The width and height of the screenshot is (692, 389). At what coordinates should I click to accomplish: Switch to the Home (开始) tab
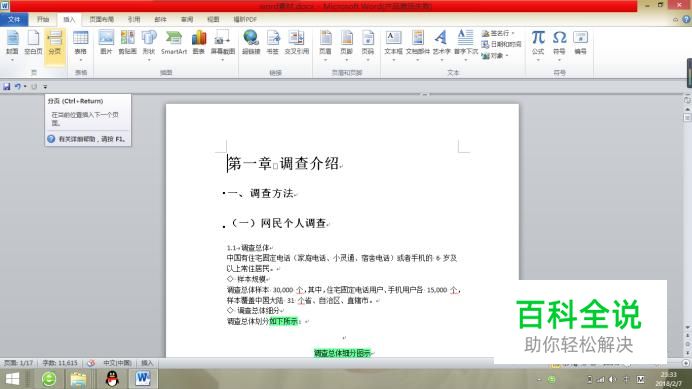[43, 19]
